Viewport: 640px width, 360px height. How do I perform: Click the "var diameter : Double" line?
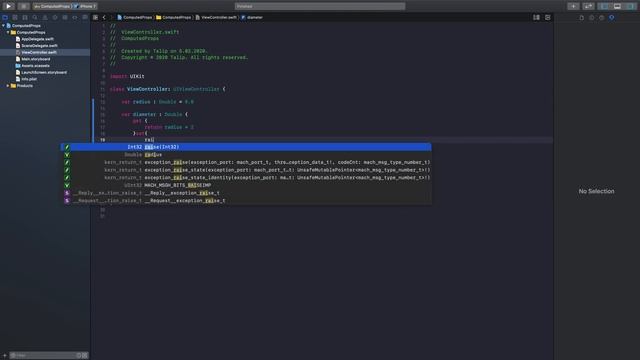pyautogui.click(x=154, y=114)
